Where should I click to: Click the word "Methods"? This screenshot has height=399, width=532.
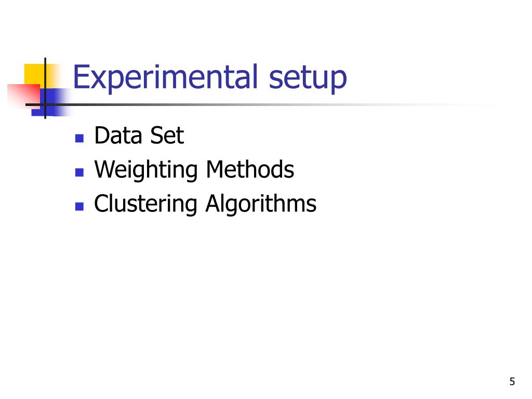click(250, 169)
